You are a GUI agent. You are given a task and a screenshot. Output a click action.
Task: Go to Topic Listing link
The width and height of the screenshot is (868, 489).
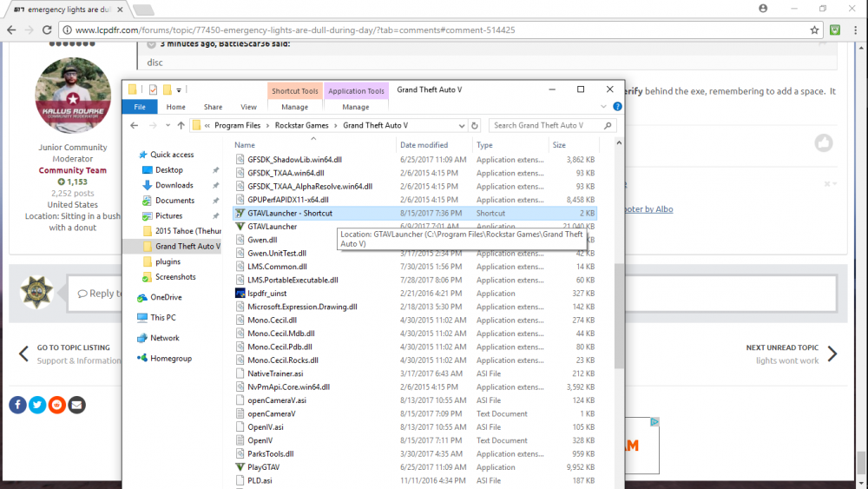pyautogui.click(x=73, y=347)
